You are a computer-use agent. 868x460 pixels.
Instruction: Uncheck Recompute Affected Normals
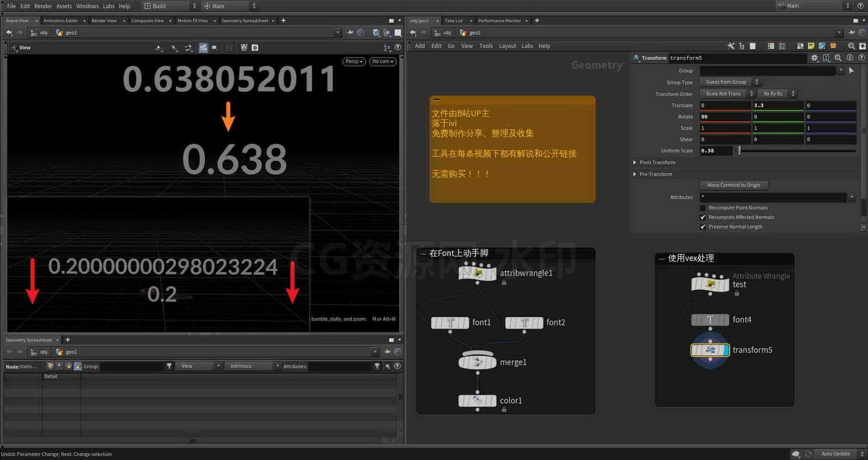[703, 217]
